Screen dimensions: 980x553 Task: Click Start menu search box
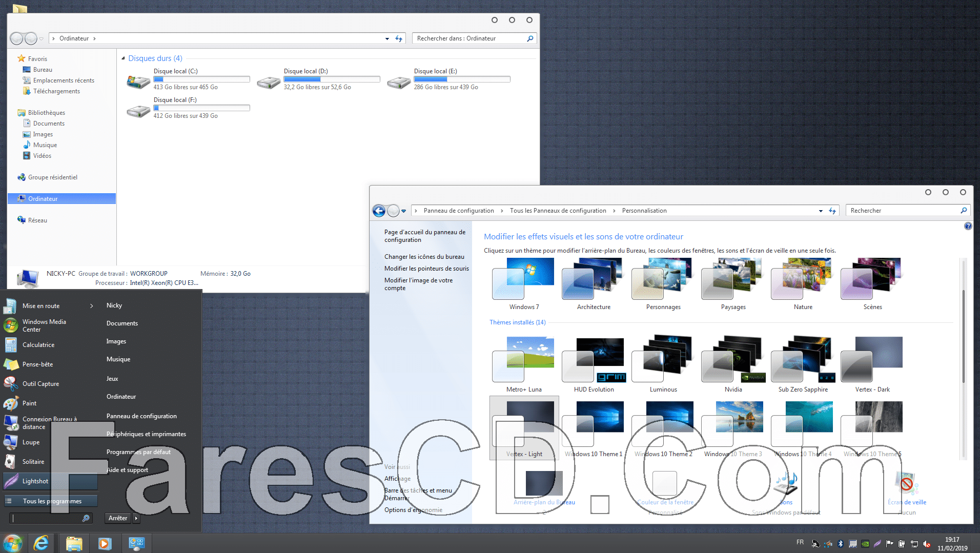point(50,518)
